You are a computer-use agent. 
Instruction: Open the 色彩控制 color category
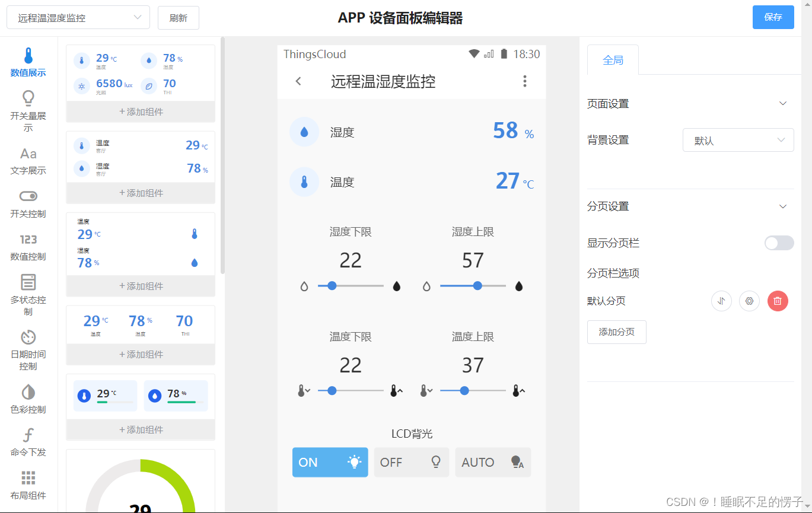28,399
